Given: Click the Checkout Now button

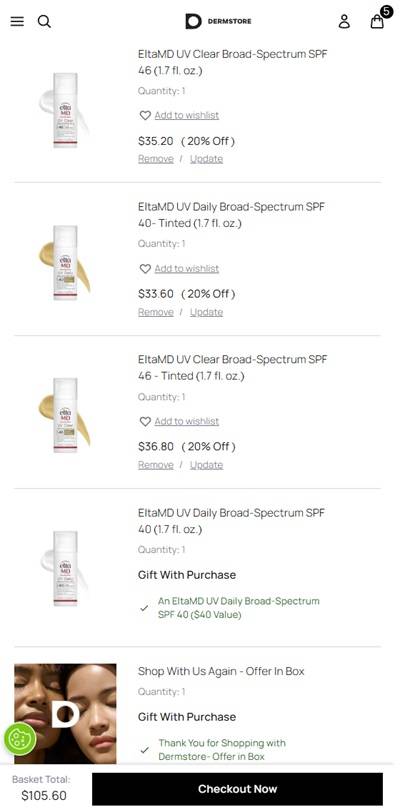Looking at the screenshot, I should (x=237, y=789).
